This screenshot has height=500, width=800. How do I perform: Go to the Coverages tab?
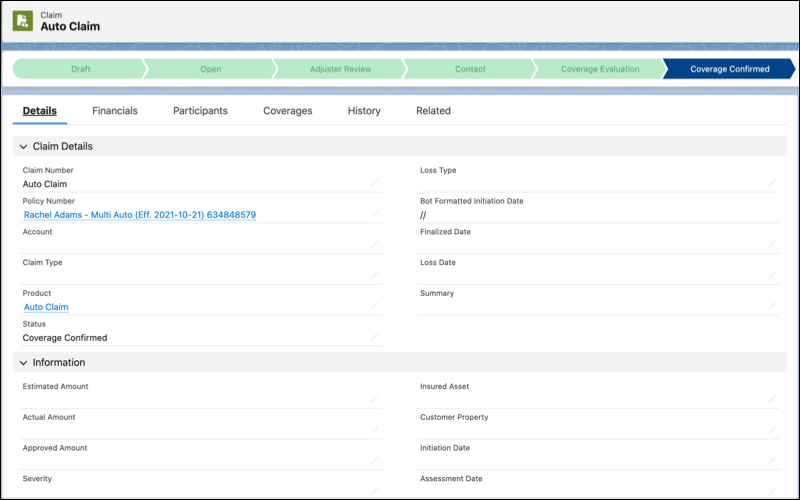(288, 111)
